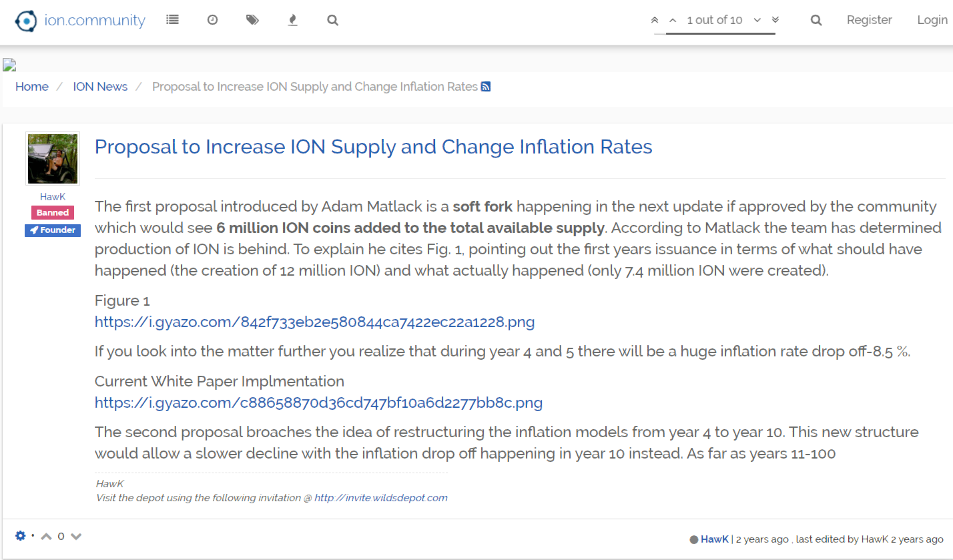Click 'last edited by HawK' text
Viewport: 953px width, 560px height.
[842, 539]
